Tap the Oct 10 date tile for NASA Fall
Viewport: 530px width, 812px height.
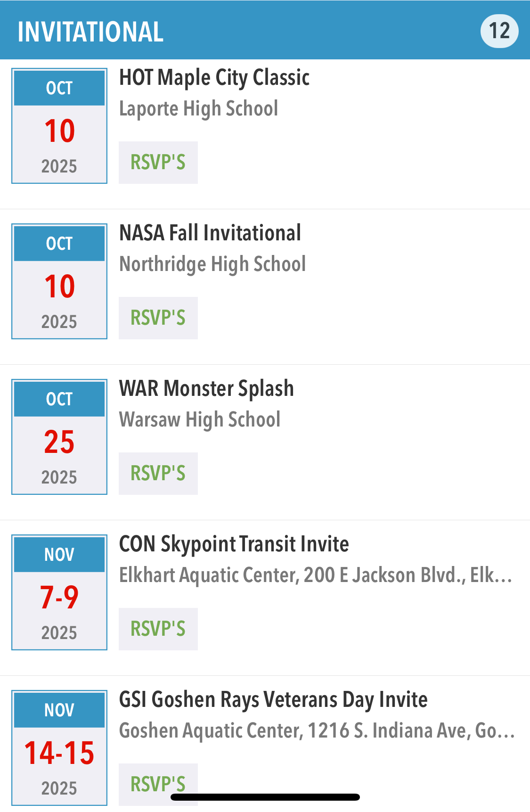(x=59, y=282)
